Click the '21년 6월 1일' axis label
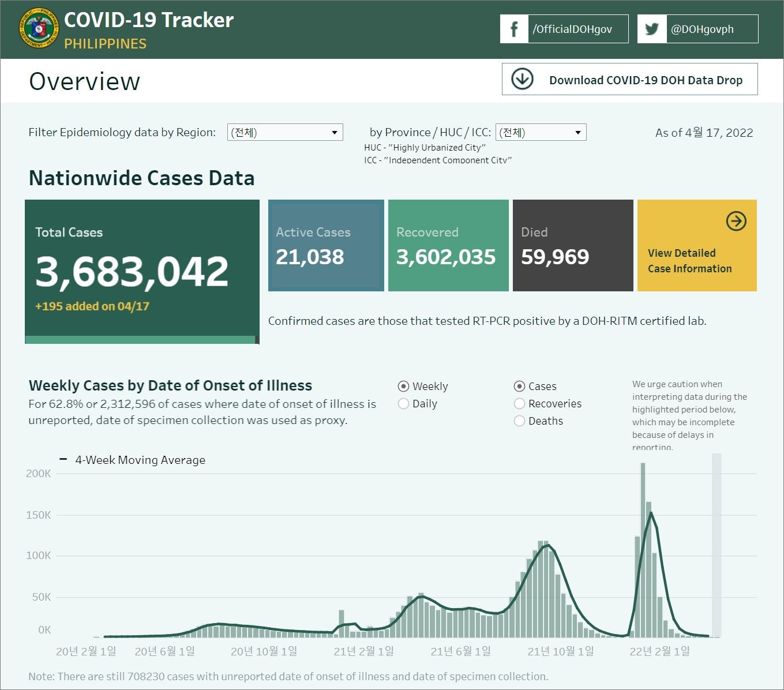 tap(461, 651)
